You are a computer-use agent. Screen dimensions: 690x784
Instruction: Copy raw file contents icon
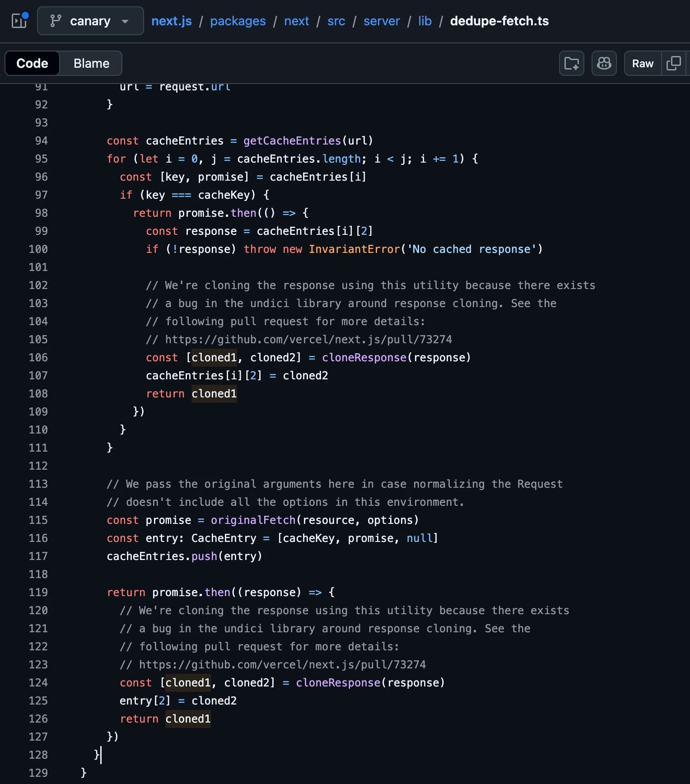673,63
